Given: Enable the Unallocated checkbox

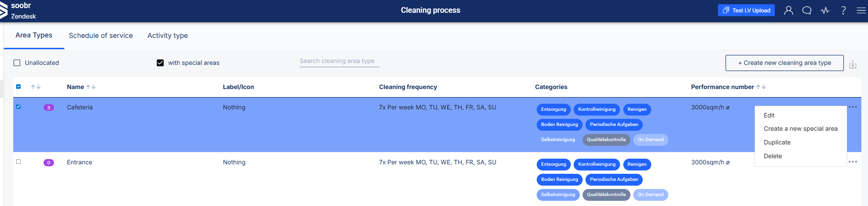Looking at the screenshot, I should [x=17, y=63].
